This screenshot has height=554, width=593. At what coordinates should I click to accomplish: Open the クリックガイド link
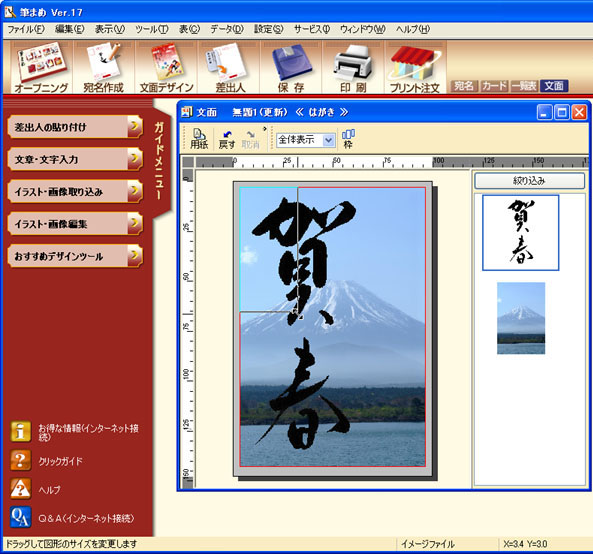pyautogui.click(x=61, y=461)
